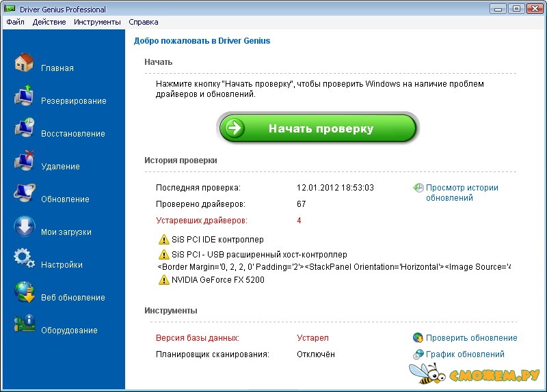
Task: Click warning icon beside SiS PCI - USB controller
Action: [163, 255]
